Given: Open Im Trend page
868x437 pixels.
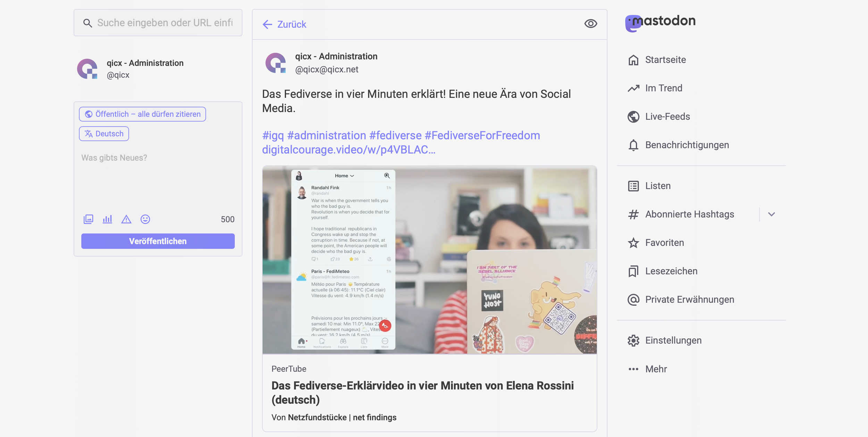Looking at the screenshot, I should 663,88.
